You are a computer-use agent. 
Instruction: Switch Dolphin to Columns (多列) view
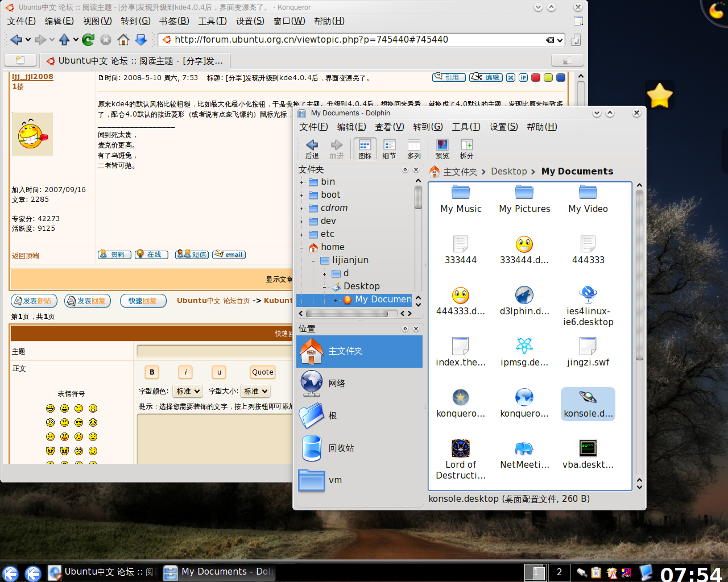(413, 149)
